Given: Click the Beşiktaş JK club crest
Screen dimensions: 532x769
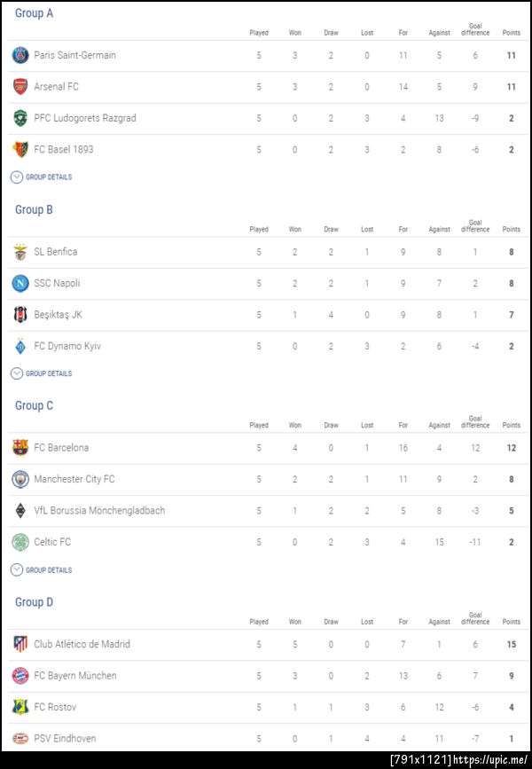Looking at the screenshot, I should click(20, 315).
